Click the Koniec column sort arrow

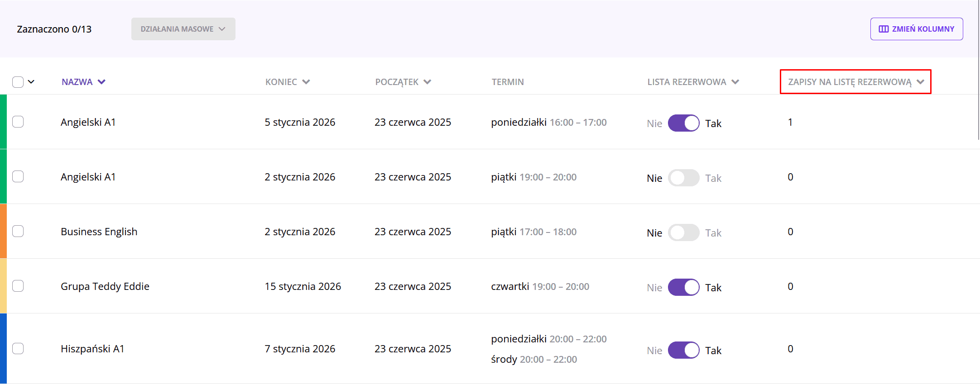pyautogui.click(x=306, y=82)
